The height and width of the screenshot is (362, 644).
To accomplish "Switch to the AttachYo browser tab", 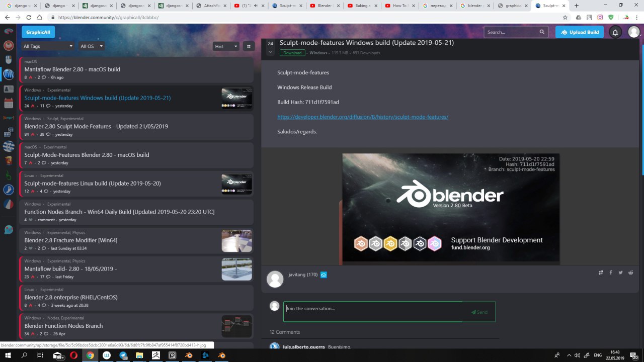I will tap(212, 6).
